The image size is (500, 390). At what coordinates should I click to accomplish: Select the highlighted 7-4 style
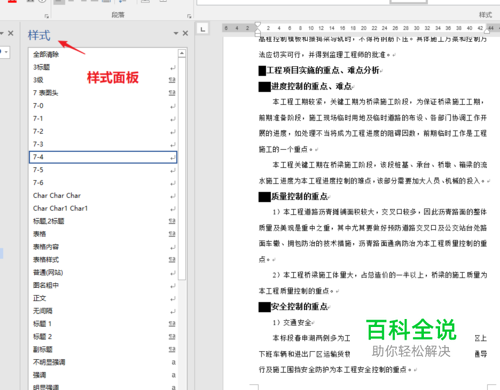(x=103, y=157)
